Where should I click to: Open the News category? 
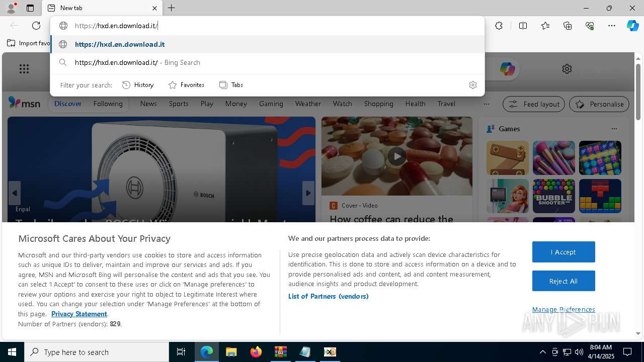[148, 104]
